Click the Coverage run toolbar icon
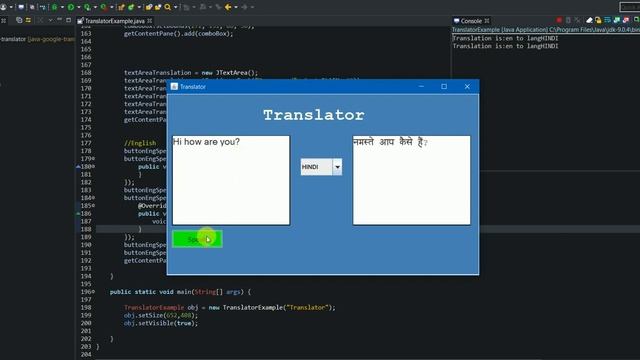The height and width of the screenshot is (360, 640). tap(87, 7)
